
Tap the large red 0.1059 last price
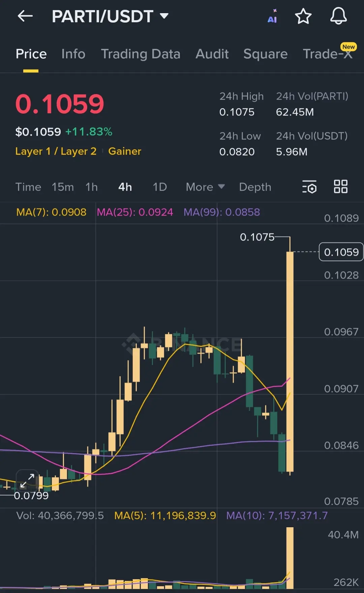(x=60, y=104)
